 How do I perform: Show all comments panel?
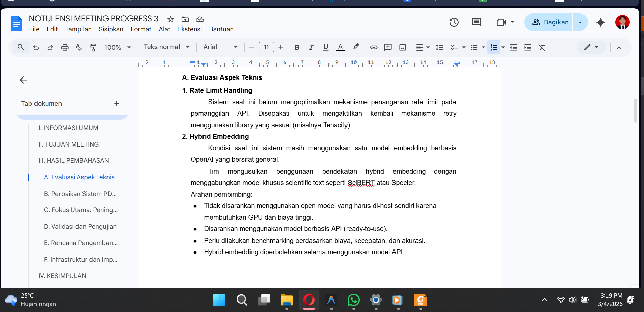(476, 22)
